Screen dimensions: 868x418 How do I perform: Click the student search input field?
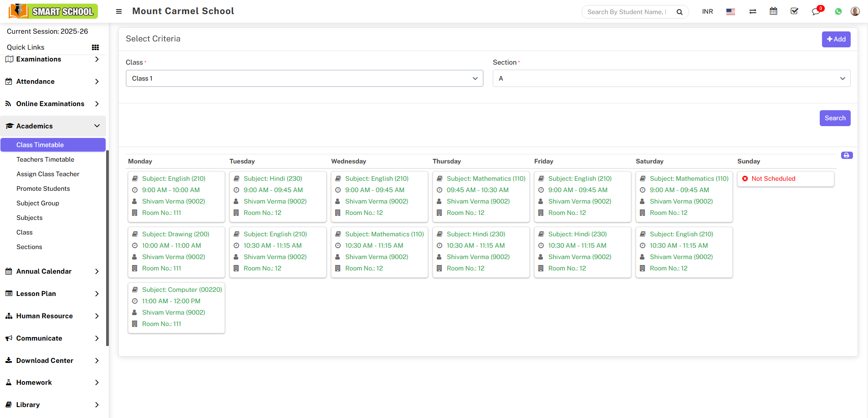(x=628, y=12)
